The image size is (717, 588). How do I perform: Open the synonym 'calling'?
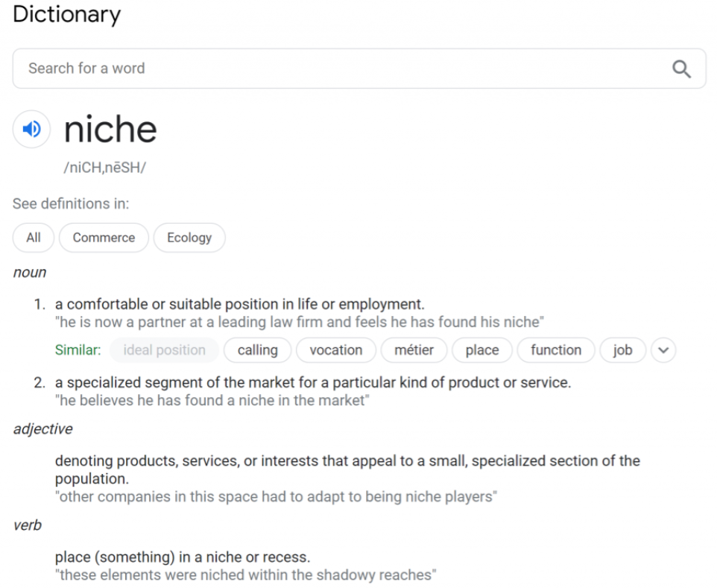[x=257, y=350]
